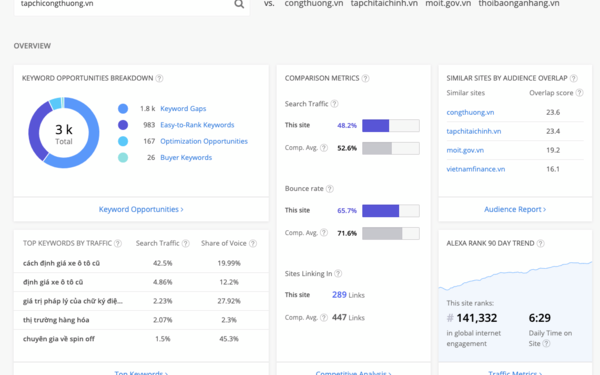This screenshot has width=600, height=375.
Task: Open help icon beside Search Traffic column header
Action: (186, 243)
